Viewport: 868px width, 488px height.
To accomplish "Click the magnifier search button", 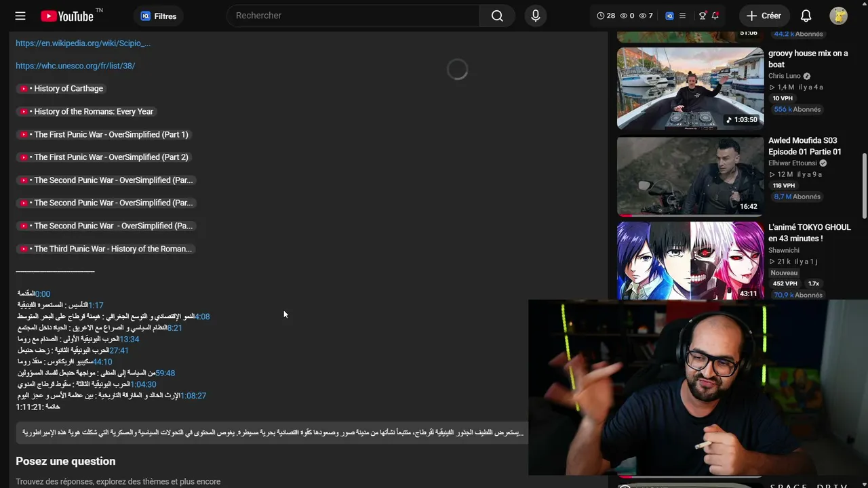I will click(497, 16).
